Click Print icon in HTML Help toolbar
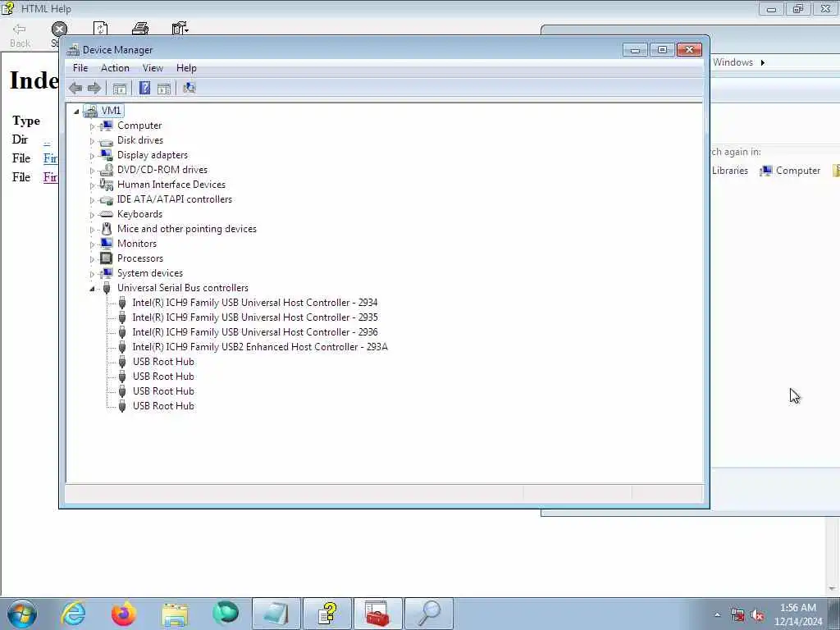840x630 pixels. point(140,29)
